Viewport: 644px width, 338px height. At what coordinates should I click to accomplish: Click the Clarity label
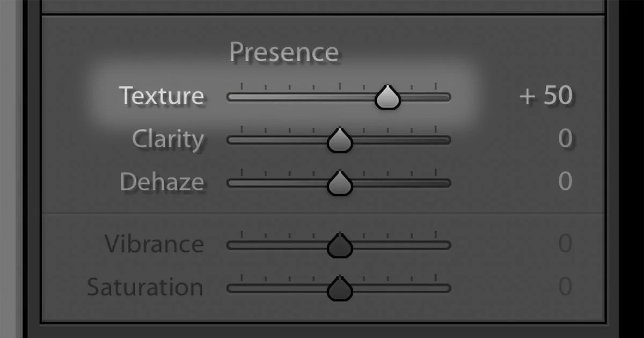coord(168,139)
